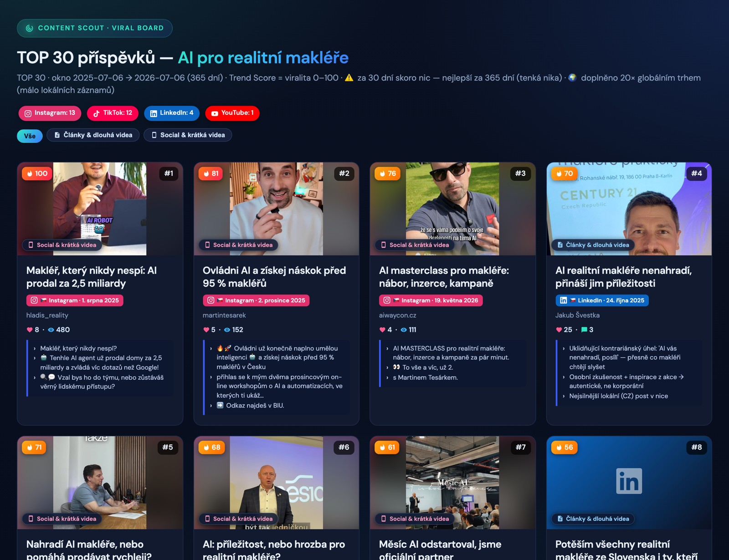Image resolution: width=729 pixels, height=560 pixels.
Task: Click heart likes icon showing 8
Action: [x=30, y=330]
